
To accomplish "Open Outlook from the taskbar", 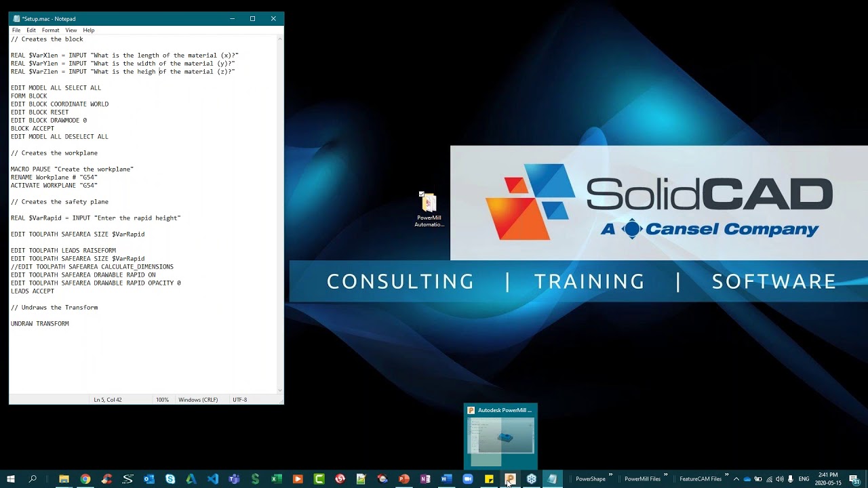I will point(149,479).
